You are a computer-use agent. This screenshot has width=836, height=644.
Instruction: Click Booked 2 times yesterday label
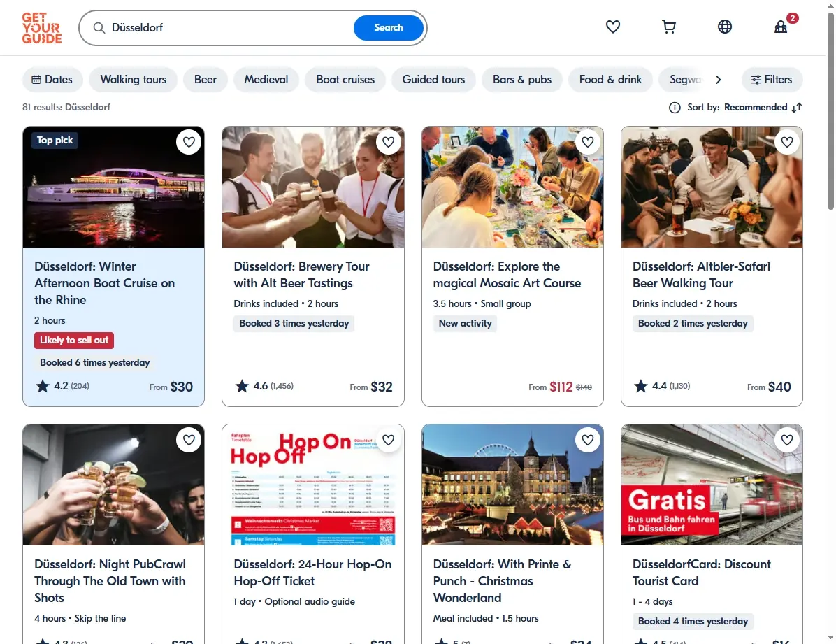pyautogui.click(x=693, y=323)
